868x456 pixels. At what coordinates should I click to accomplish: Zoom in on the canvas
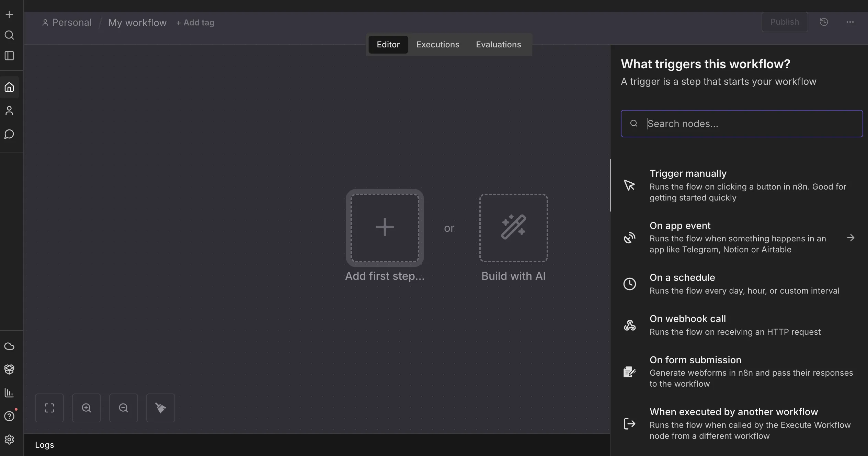point(86,408)
